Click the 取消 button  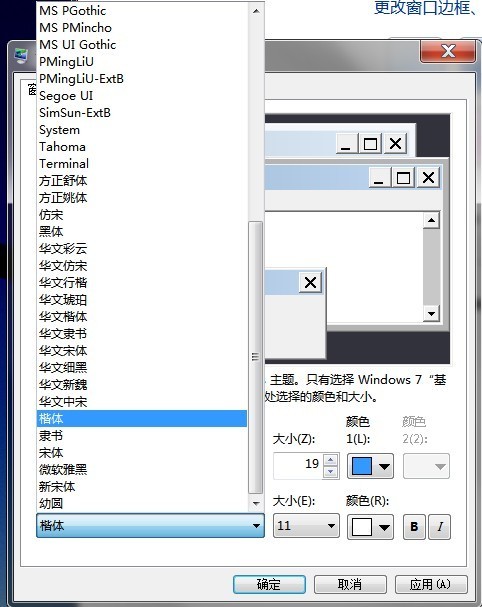(x=350, y=584)
